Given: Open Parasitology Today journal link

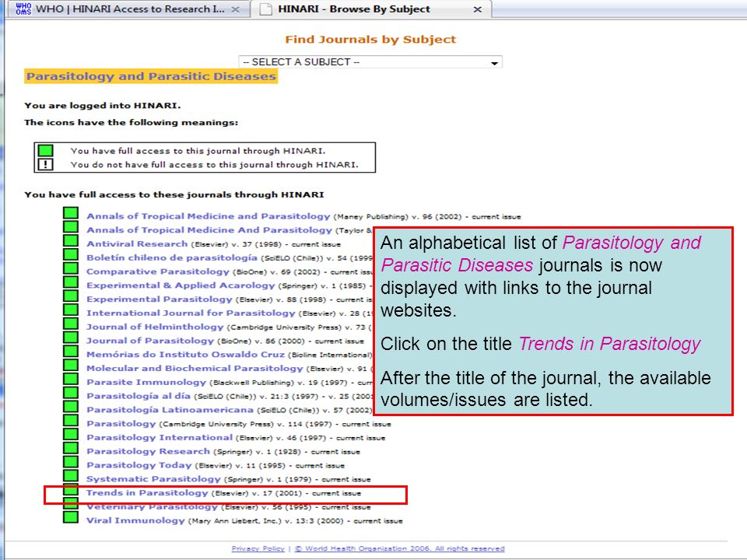Looking at the screenshot, I should point(139,465).
